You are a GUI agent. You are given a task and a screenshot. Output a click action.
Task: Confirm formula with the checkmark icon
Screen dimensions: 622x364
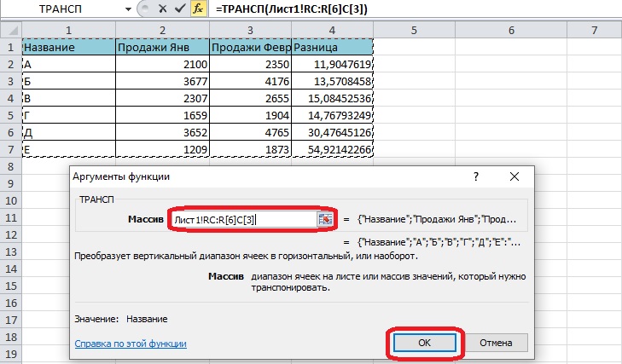click(x=180, y=9)
